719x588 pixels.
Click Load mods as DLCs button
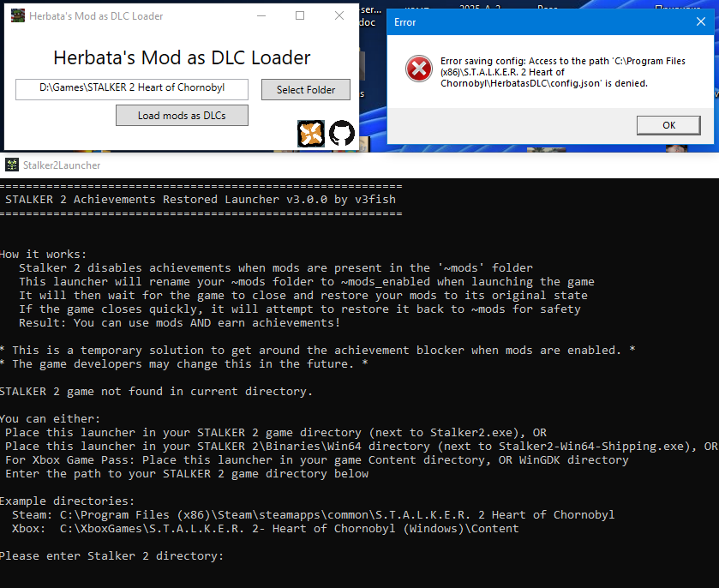click(x=182, y=115)
